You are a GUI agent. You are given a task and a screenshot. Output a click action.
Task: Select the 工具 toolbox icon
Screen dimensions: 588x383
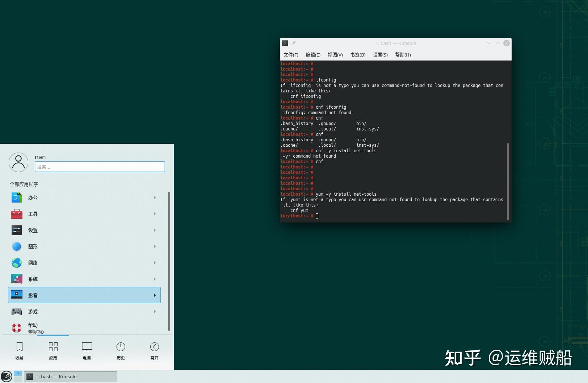click(16, 214)
